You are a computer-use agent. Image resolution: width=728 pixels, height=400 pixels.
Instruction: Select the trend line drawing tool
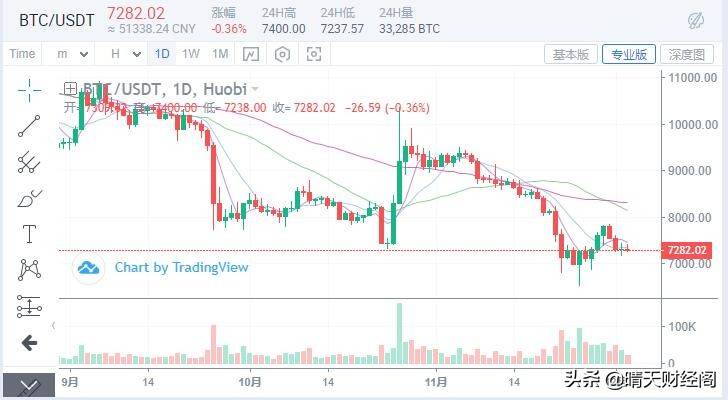29,125
